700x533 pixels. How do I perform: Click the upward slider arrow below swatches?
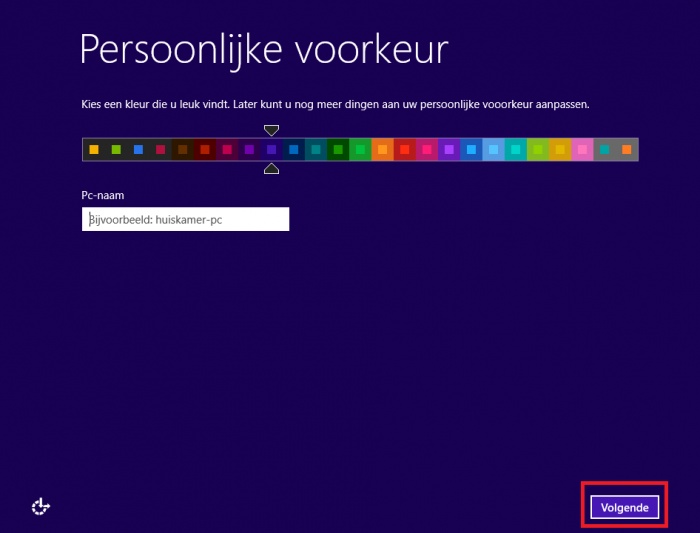[x=271, y=169]
